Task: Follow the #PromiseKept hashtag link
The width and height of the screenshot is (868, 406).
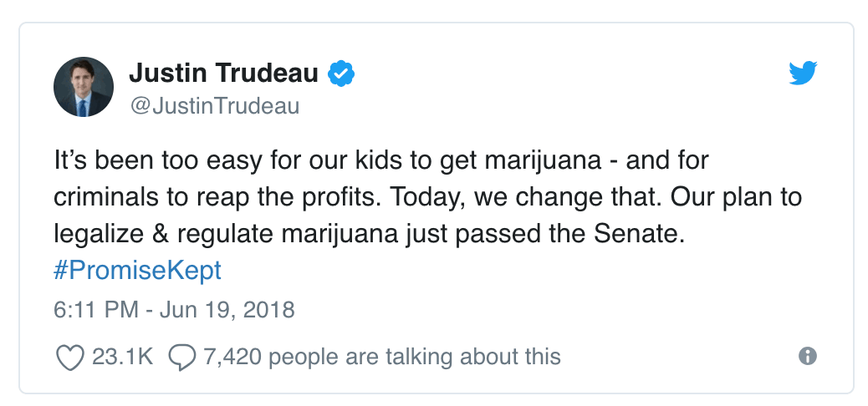Action: tap(137, 271)
